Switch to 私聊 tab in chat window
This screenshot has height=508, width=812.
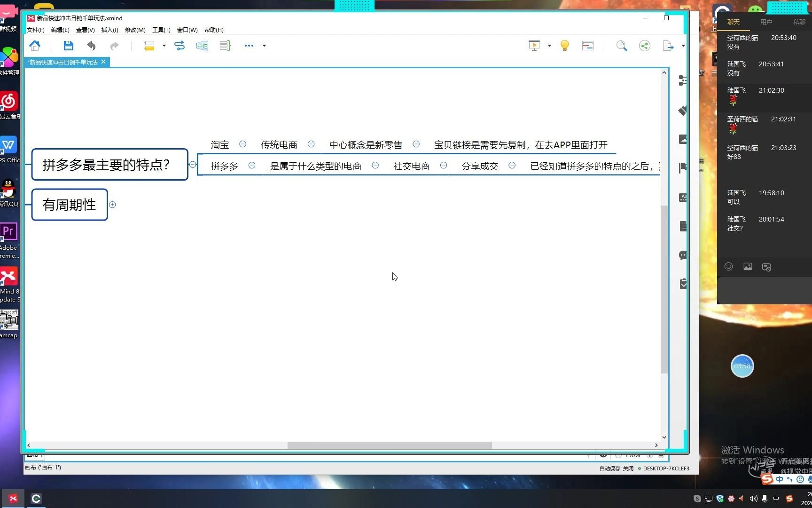point(799,22)
